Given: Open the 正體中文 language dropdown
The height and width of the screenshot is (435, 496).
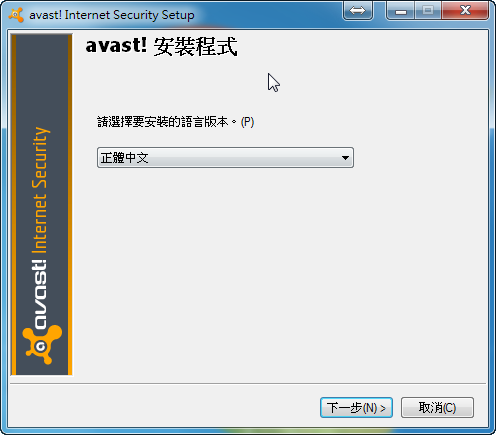Looking at the screenshot, I should [225, 158].
